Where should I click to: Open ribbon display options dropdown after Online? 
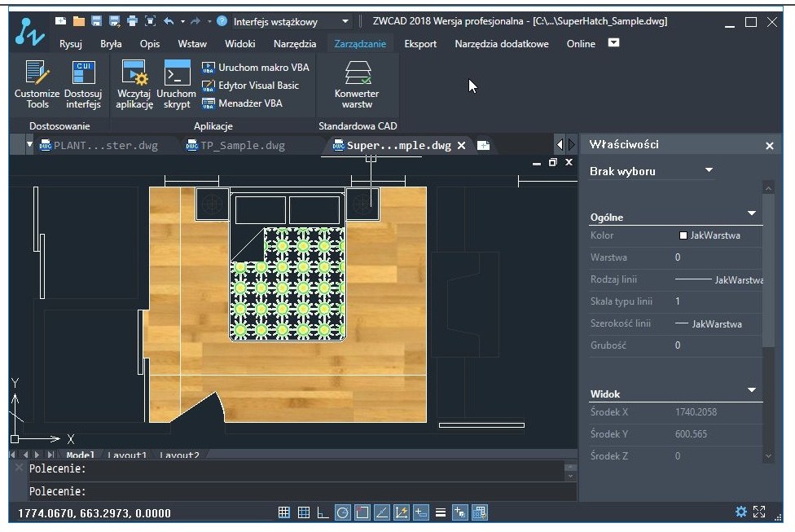pyautogui.click(x=613, y=42)
